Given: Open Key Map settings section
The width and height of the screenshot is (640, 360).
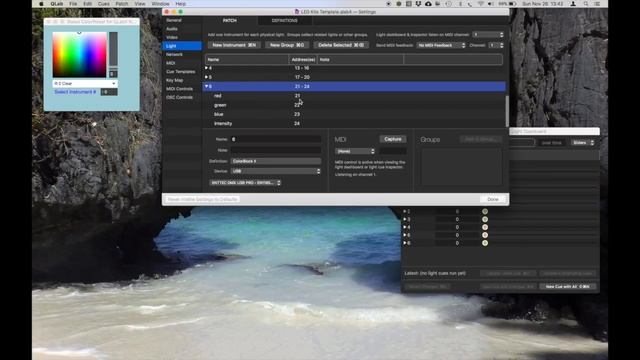Looking at the screenshot, I should (175, 80).
